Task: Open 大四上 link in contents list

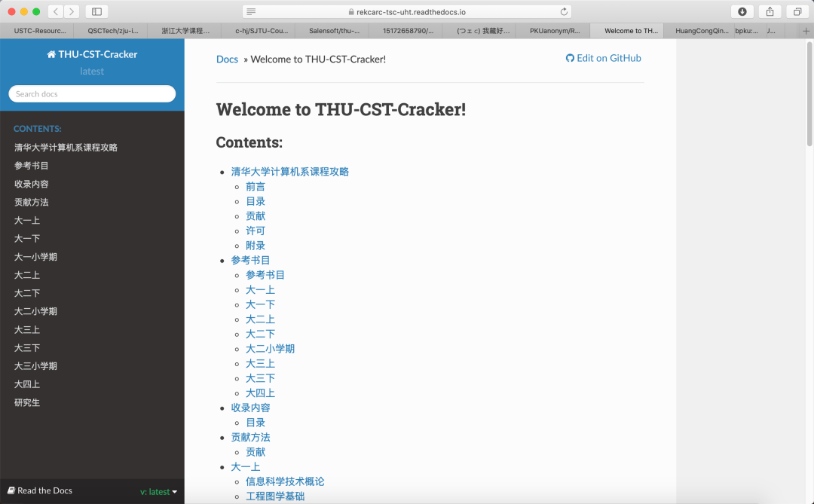Action: (260, 393)
